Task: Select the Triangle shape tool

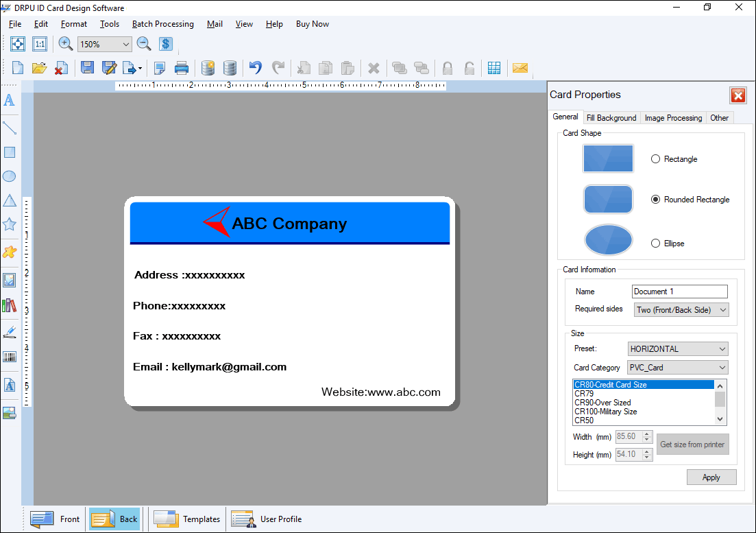Action: pos(9,201)
